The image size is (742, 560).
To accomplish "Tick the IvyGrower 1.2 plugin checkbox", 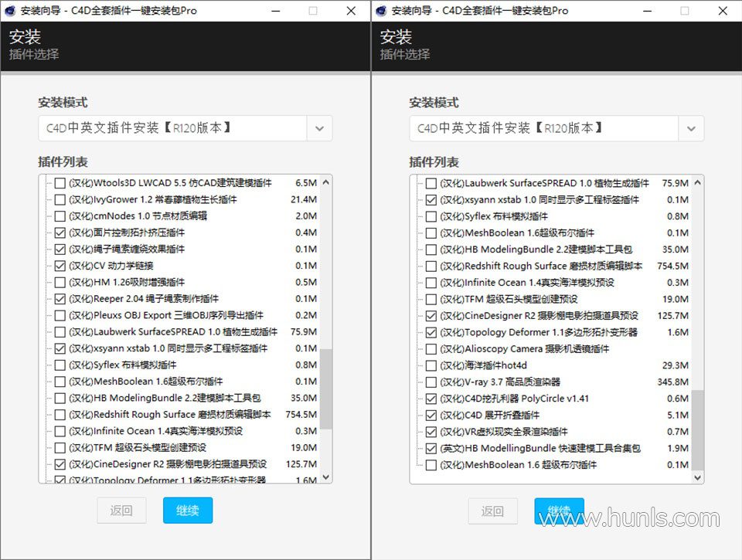I will pyautogui.click(x=60, y=199).
